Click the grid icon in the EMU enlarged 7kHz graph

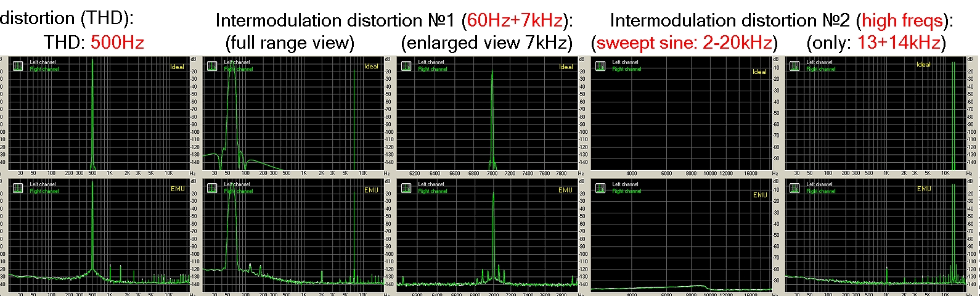pos(406,187)
